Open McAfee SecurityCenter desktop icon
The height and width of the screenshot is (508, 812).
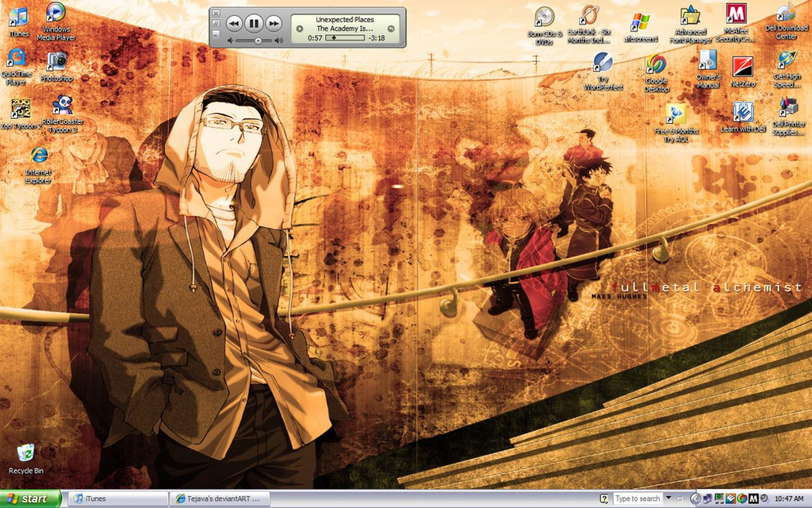click(736, 23)
